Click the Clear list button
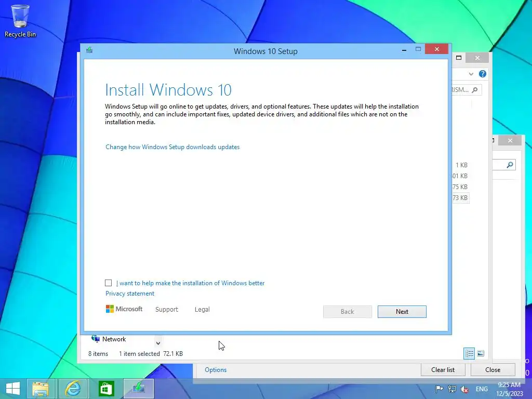The height and width of the screenshot is (399, 532). 443,370
